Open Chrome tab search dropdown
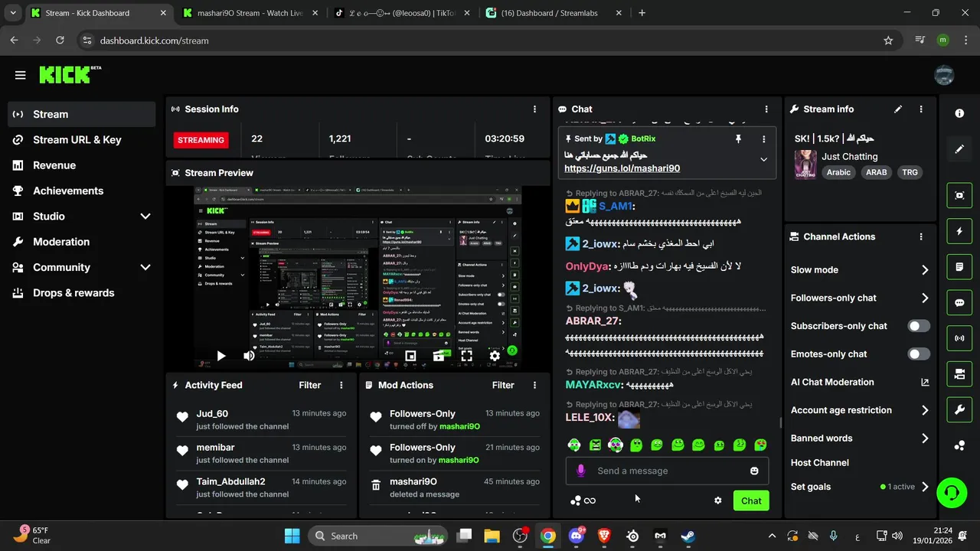 click(12, 13)
